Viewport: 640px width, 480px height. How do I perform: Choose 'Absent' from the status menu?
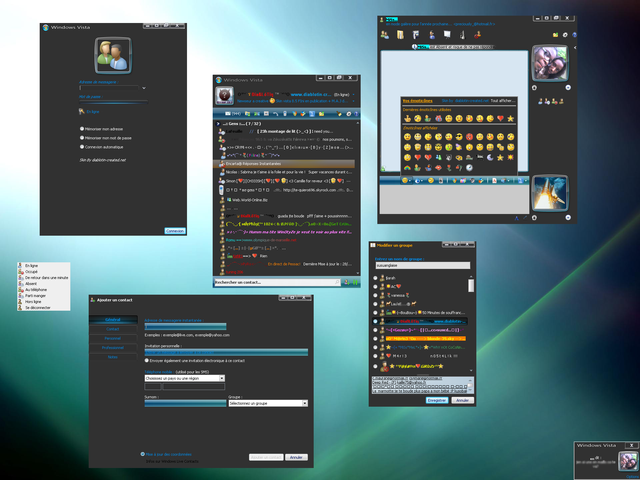pos(31,283)
